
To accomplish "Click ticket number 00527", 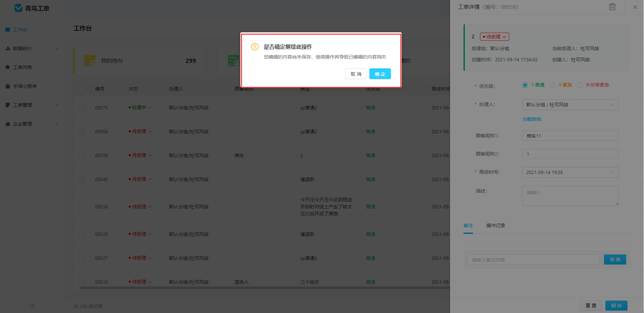I will pyautogui.click(x=102, y=258).
